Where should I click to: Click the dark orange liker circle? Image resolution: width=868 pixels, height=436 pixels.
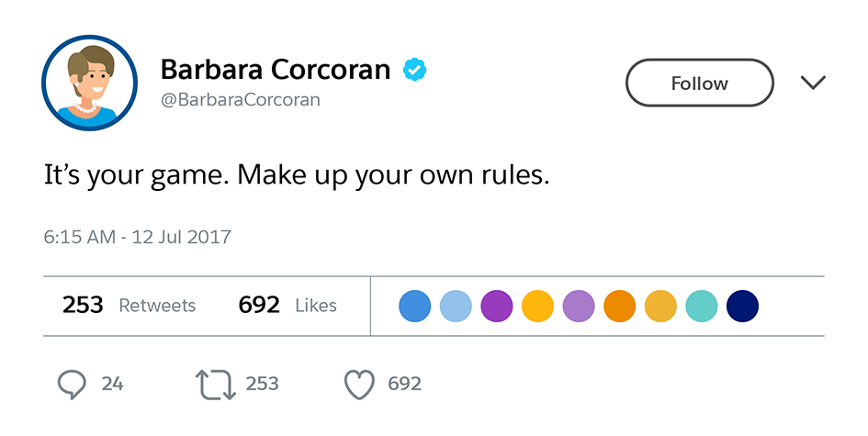pos(619,307)
